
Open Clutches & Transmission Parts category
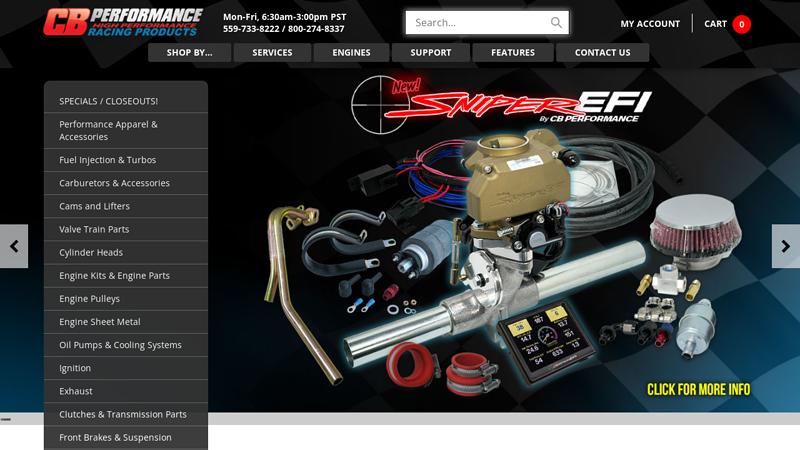click(126, 414)
